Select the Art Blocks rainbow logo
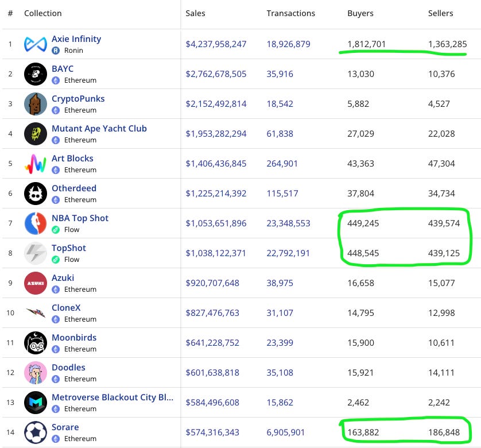This screenshot has width=481, height=448. point(36,164)
